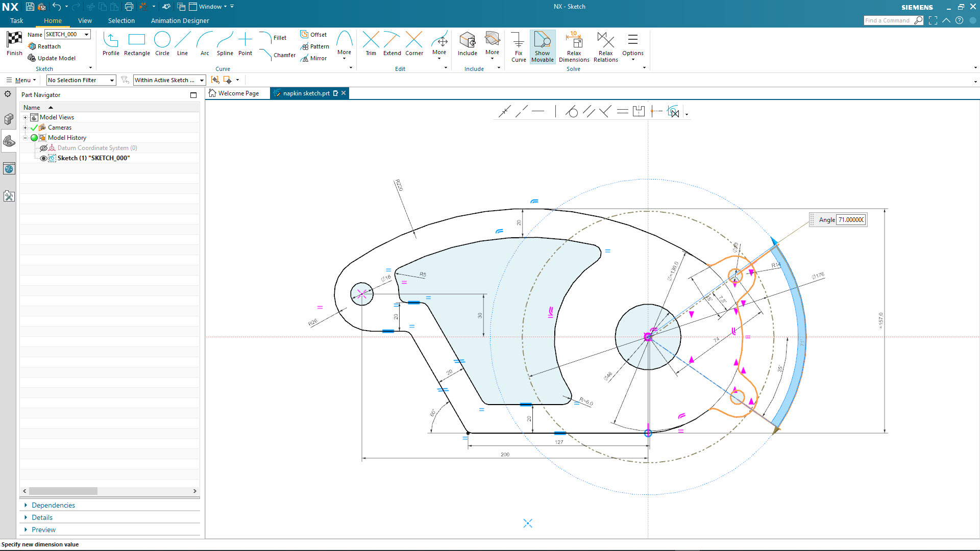The width and height of the screenshot is (980, 551).
Task: Switch to the View ribbon tab
Action: click(x=85, y=20)
